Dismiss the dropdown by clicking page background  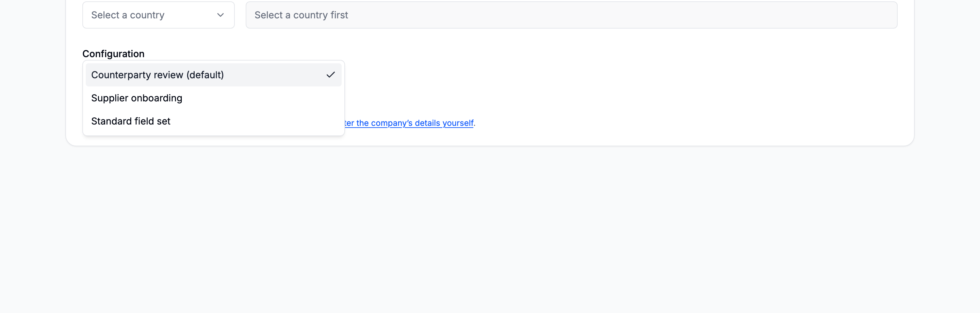pyautogui.click(x=490, y=228)
